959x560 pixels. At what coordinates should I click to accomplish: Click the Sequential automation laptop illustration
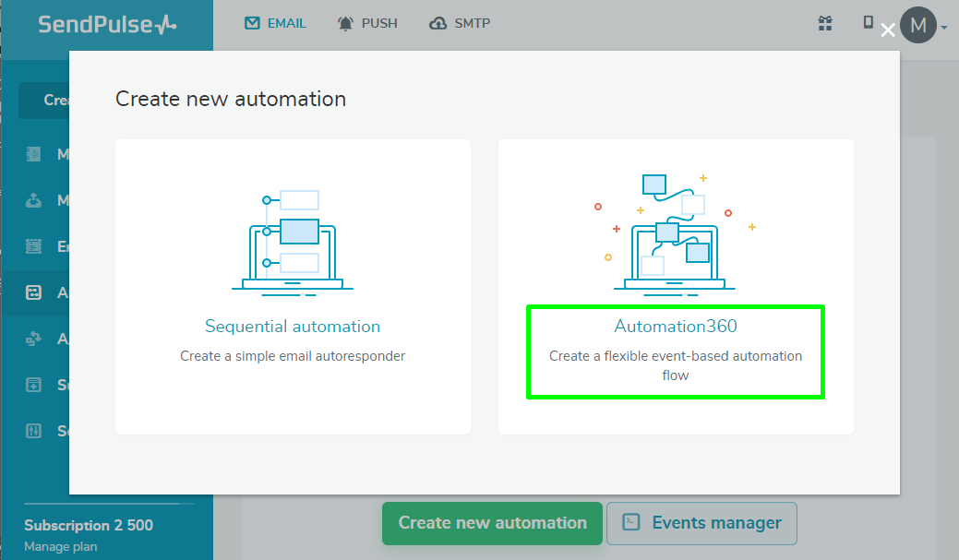click(x=293, y=244)
